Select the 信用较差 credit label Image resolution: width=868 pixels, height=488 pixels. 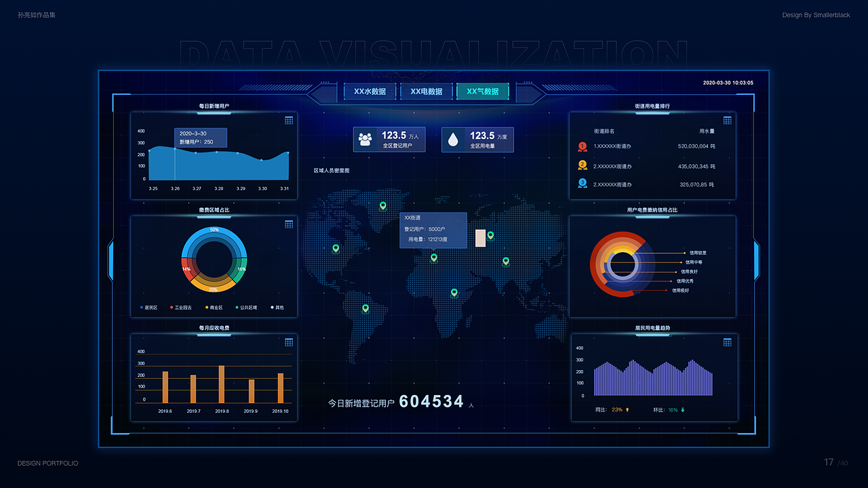698,253
